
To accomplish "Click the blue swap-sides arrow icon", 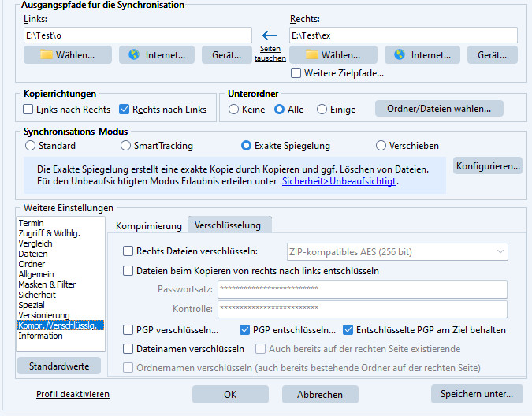I will tap(270, 35).
